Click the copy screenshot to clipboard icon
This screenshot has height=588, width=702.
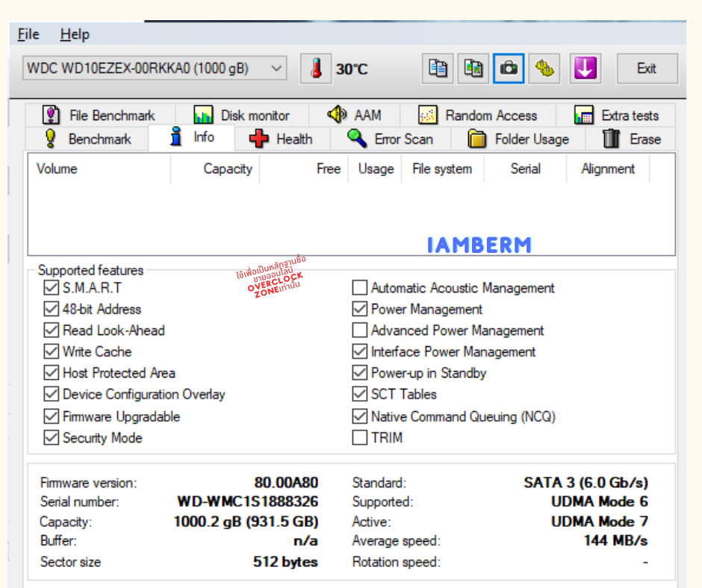coord(473,69)
